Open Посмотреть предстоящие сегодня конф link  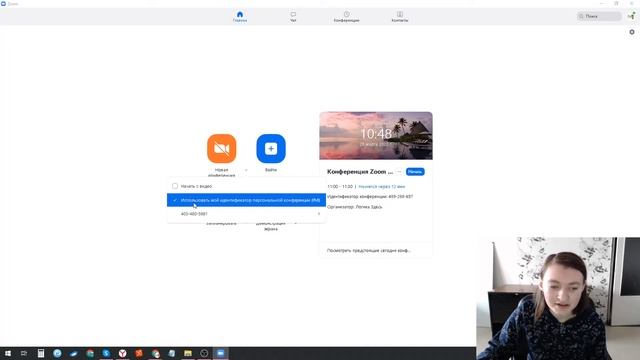[x=369, y=250]
